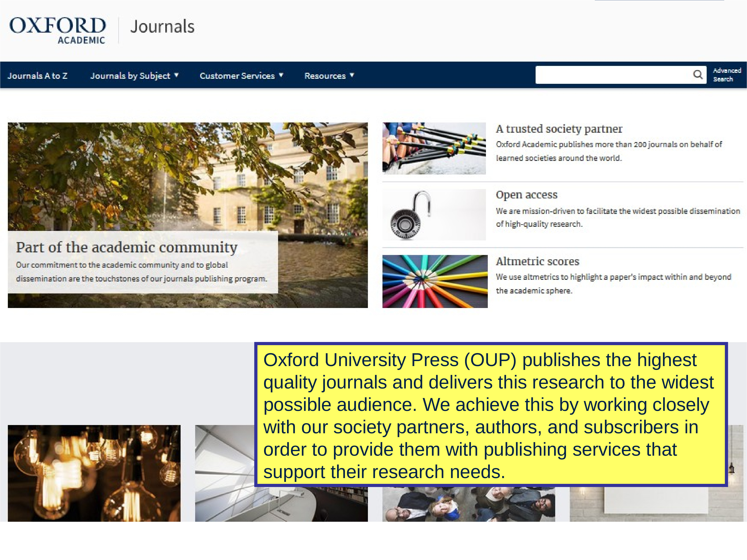Screen dimensions: 747x560
Task: Expand the Resources dropdown menu
Action: point(329,76)
